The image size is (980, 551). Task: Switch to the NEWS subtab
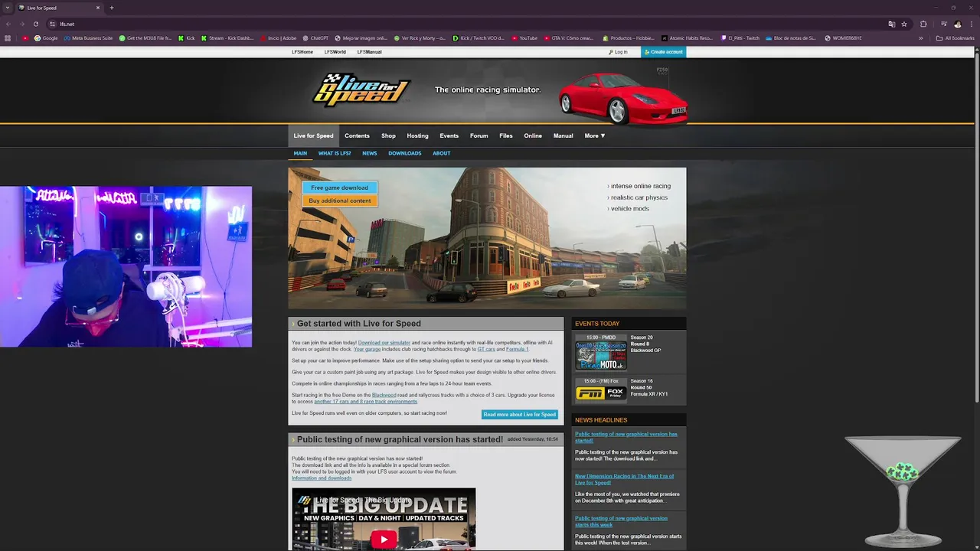[369, 153]
